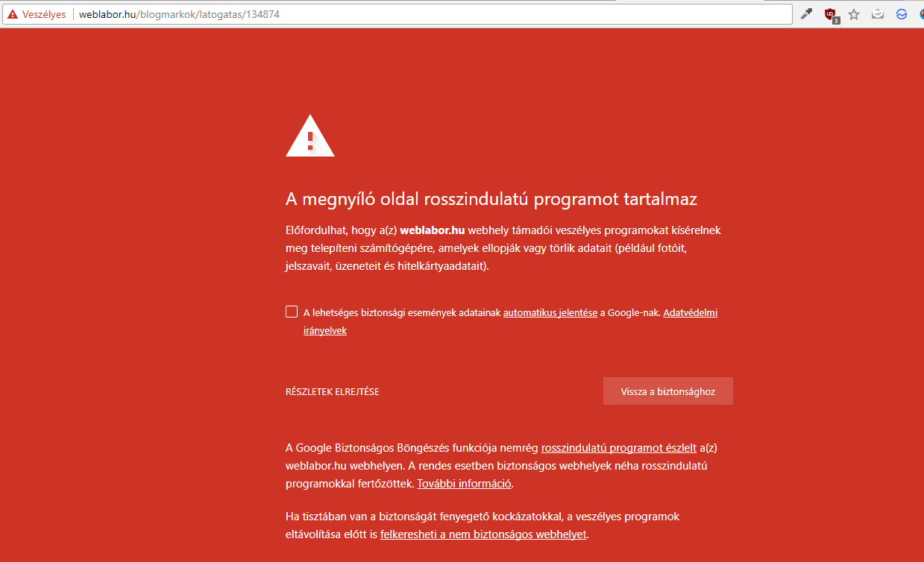Screen dimensions: 924x562
Task: Click the Vissza a biztonsághoz button
Action: [x=668, y=391]
